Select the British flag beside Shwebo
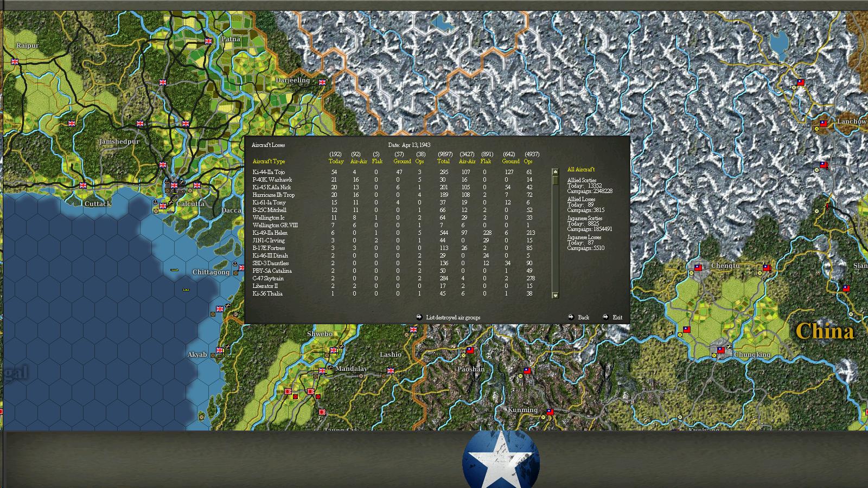 point(333,351)
